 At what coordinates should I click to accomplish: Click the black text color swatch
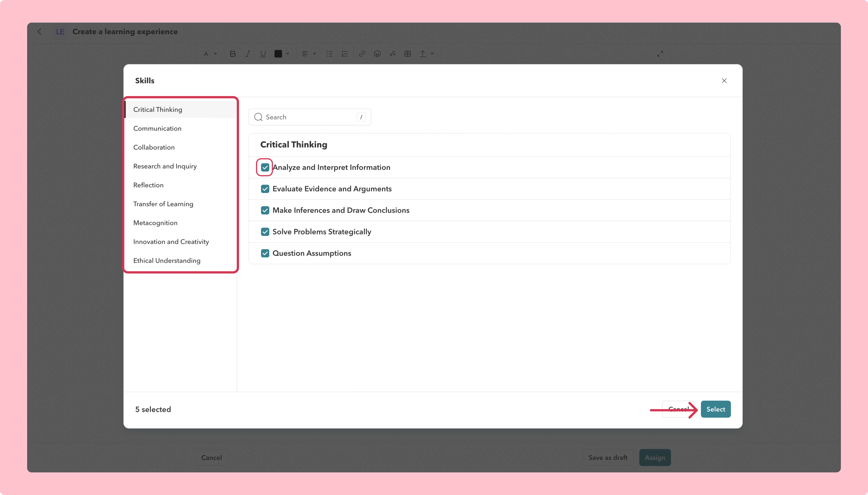click(278, 54)
